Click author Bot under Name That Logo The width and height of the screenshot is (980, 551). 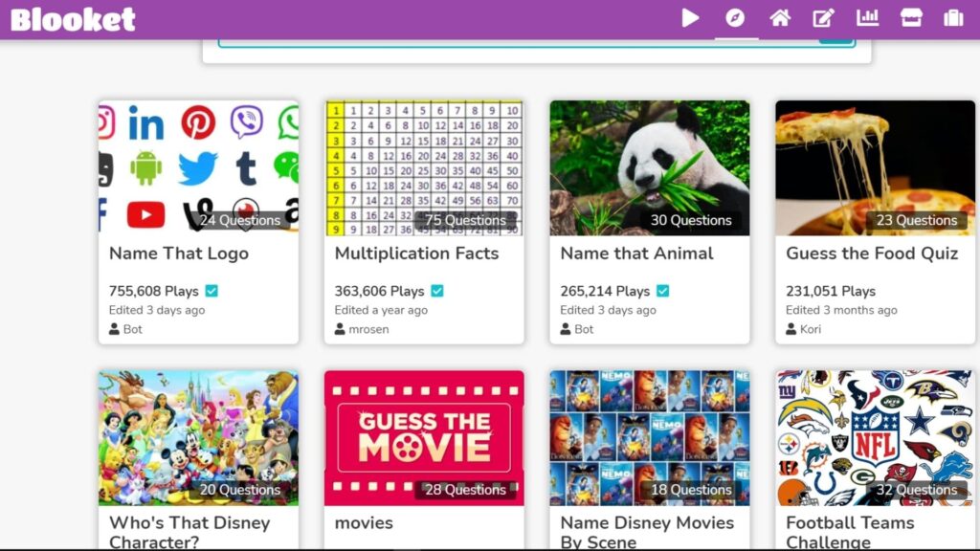132,329
